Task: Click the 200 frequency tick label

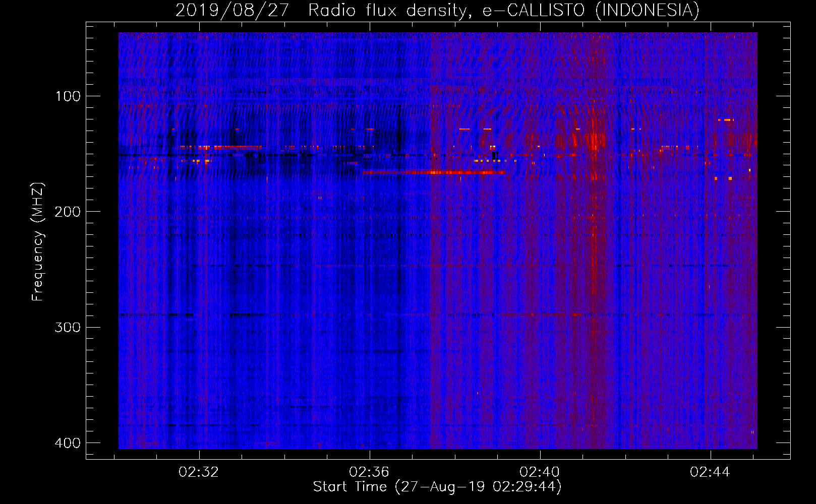Action: [x=68, y=212]
